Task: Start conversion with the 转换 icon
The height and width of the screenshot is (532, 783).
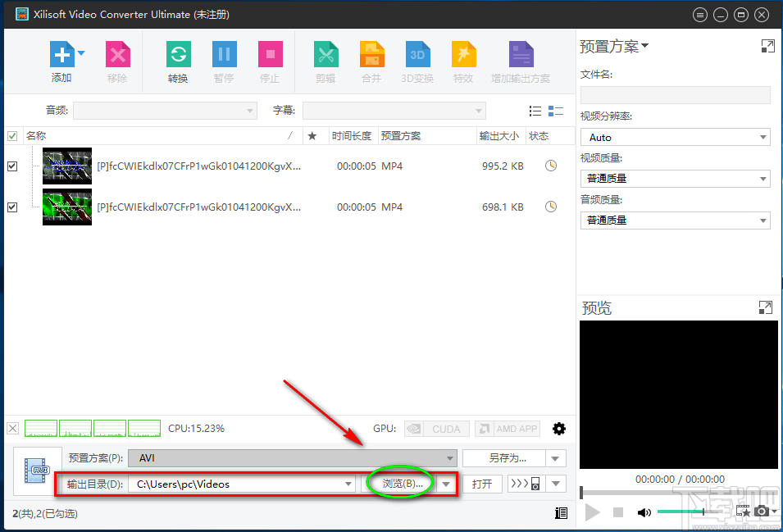Action: [x=178, y=54]
